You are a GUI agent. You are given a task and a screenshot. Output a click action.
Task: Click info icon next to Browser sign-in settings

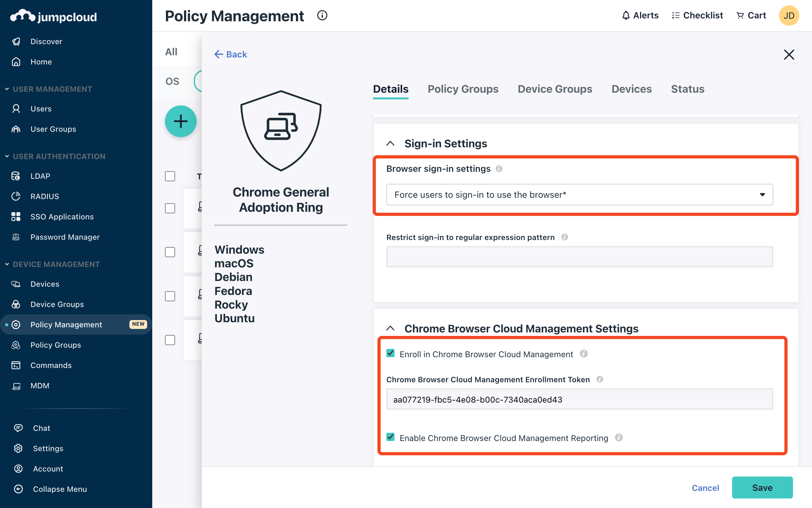[x=499, y=169]
